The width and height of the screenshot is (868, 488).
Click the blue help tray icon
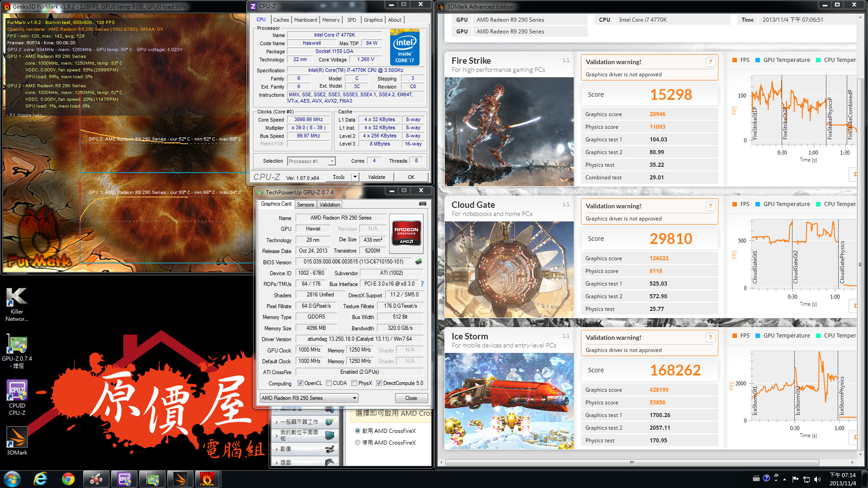tap(766, 478)
